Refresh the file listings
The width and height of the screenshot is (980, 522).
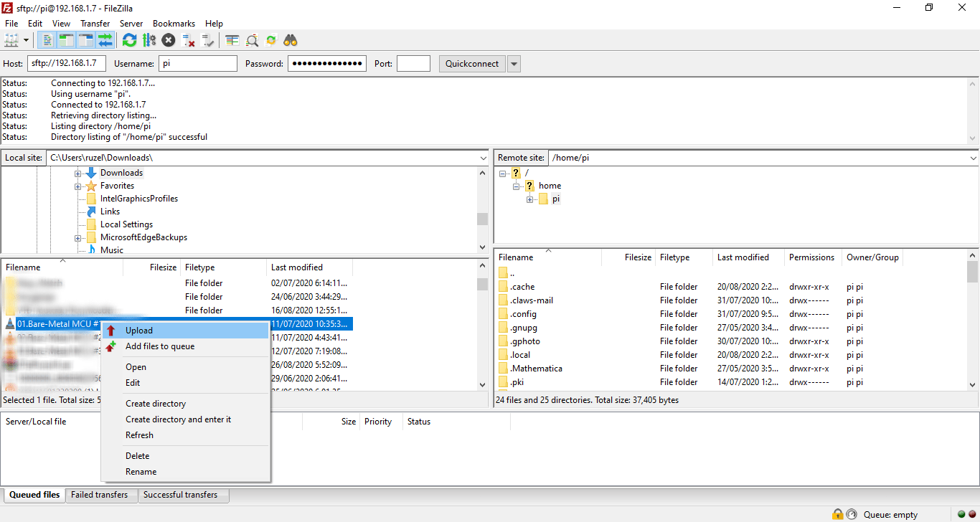point(129,40)
